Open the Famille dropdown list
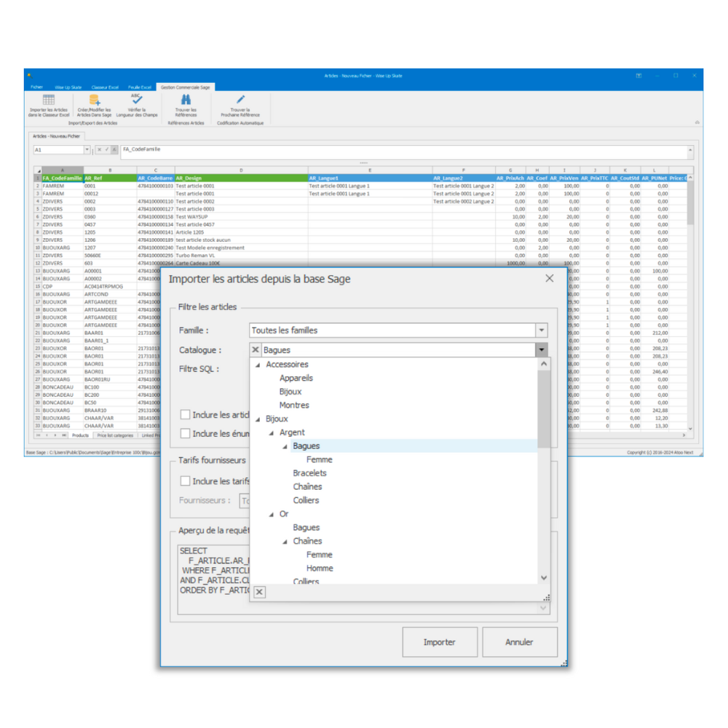 (541, 331)
